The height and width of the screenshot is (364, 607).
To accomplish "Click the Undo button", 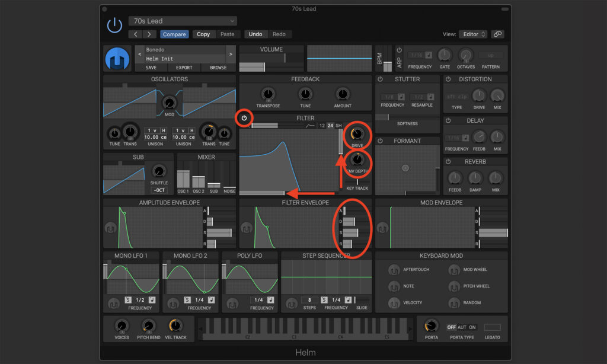I will (x=255, y=34).
